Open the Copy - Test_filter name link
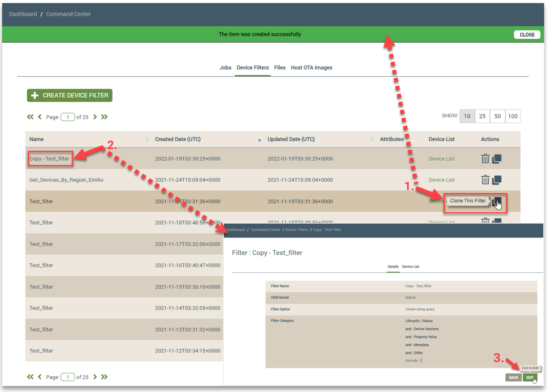Screen dimensions: 548x392 (50, 159)
